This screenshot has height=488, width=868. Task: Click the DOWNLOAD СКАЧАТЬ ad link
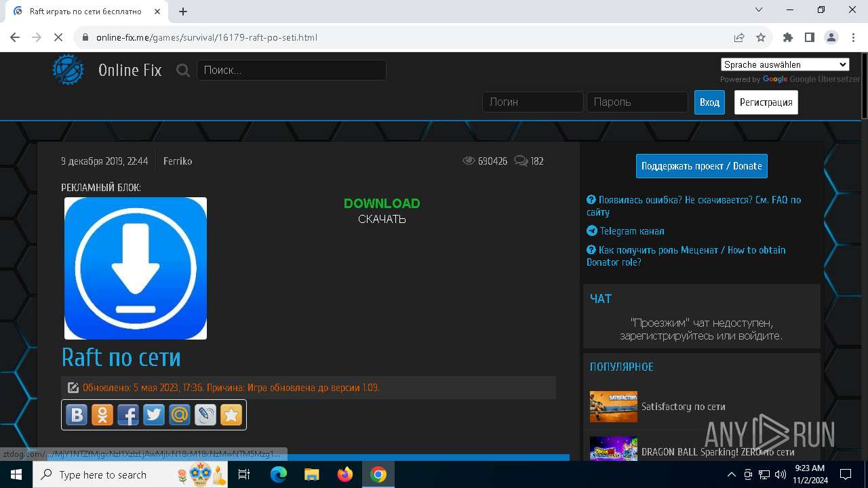[x=382, y=211]
